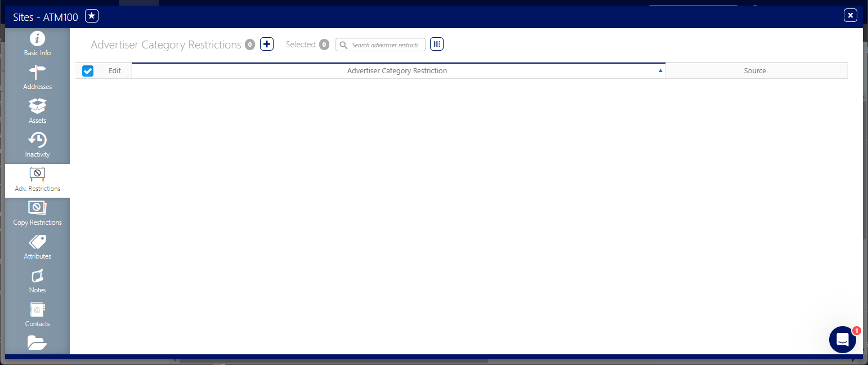Click the Advertiser Category Restrictions count badge

pos(250,44)
